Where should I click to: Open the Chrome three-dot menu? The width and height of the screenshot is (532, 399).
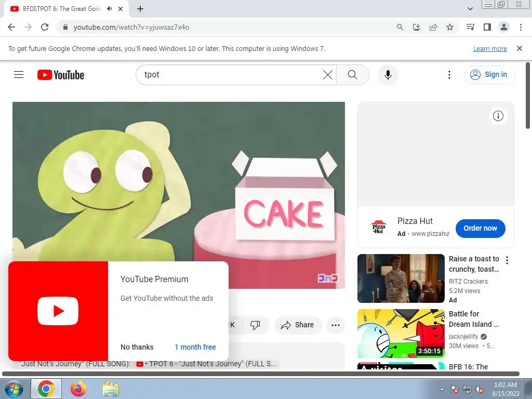(521, 27)
